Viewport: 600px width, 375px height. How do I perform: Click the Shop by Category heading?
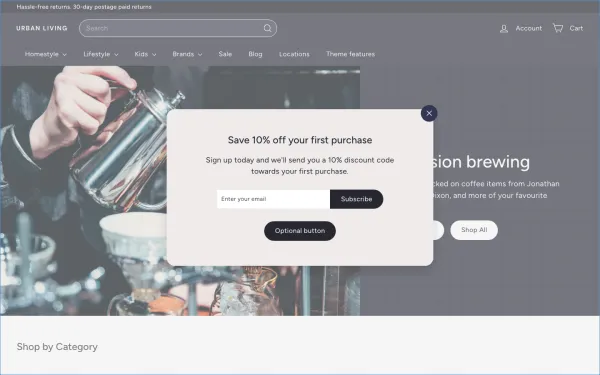pos(57,347)
